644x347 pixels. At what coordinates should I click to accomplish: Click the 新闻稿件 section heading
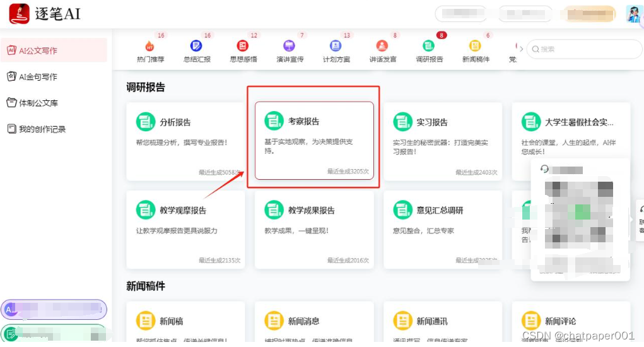coord(146,286)
